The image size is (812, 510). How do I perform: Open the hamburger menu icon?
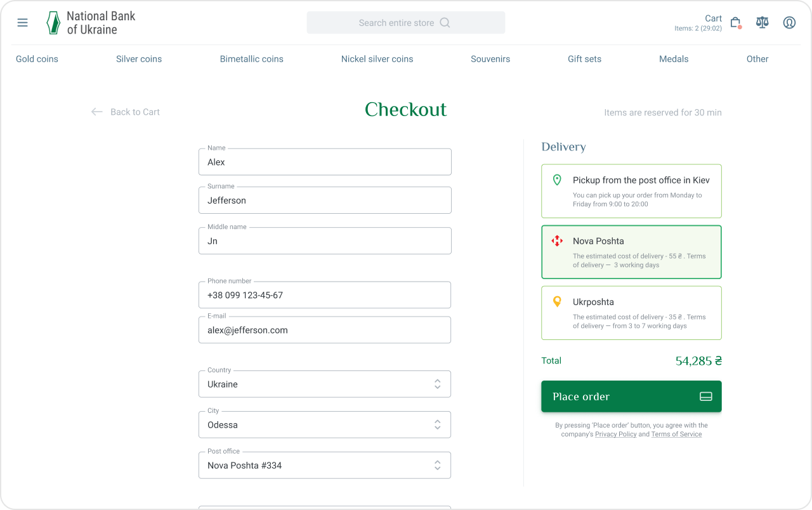[22, 23]
